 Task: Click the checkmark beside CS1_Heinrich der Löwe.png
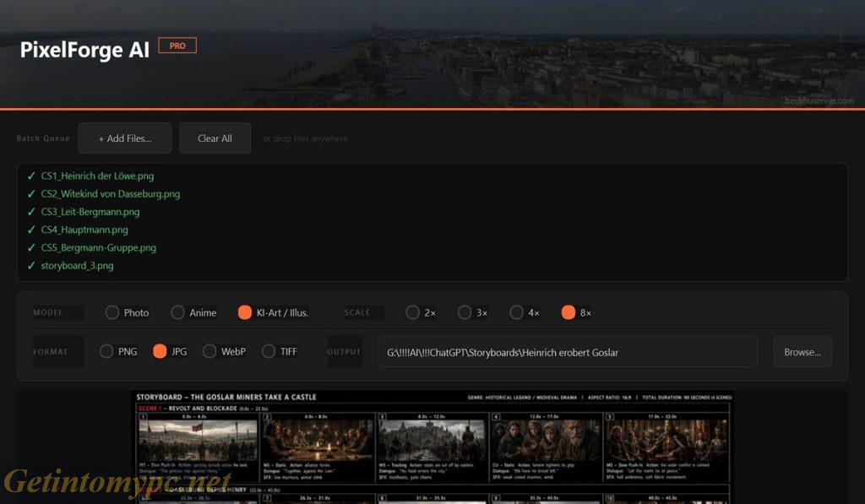coord(31,176)
